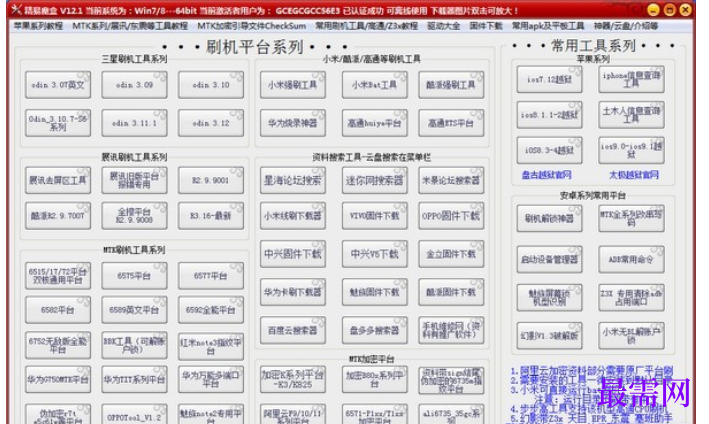Click 中兴固件下载 button
Image resolution: width=709 pixels, height=424 pixels.
293,254
